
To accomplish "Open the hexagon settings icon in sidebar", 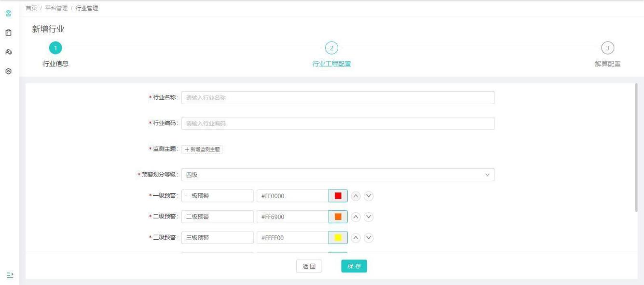I will point(9,71).
